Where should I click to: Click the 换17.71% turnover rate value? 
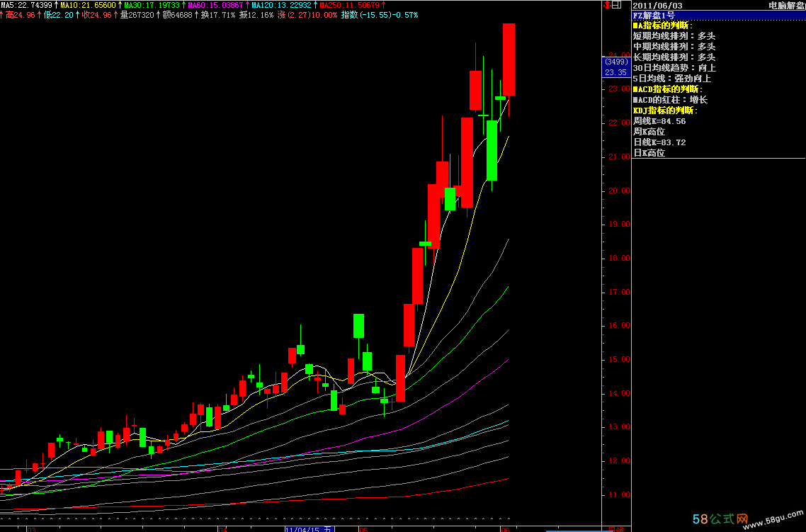click(x=218, y=15)
